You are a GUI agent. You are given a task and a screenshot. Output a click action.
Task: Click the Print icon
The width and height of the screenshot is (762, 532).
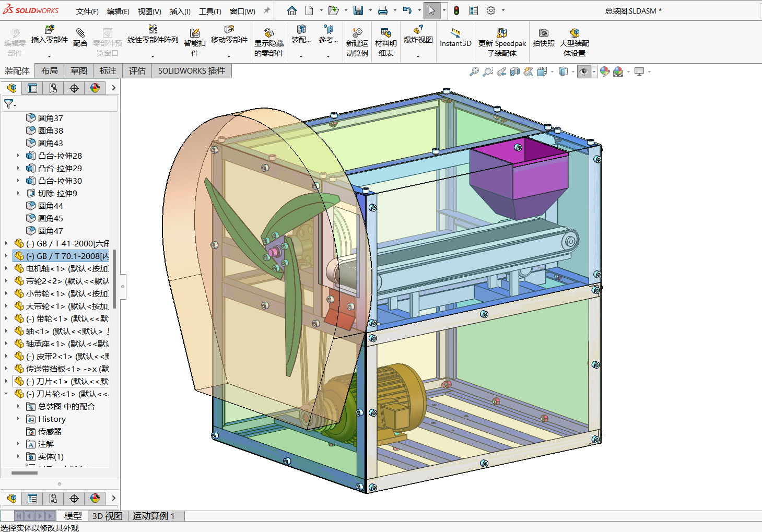point(383,10)
